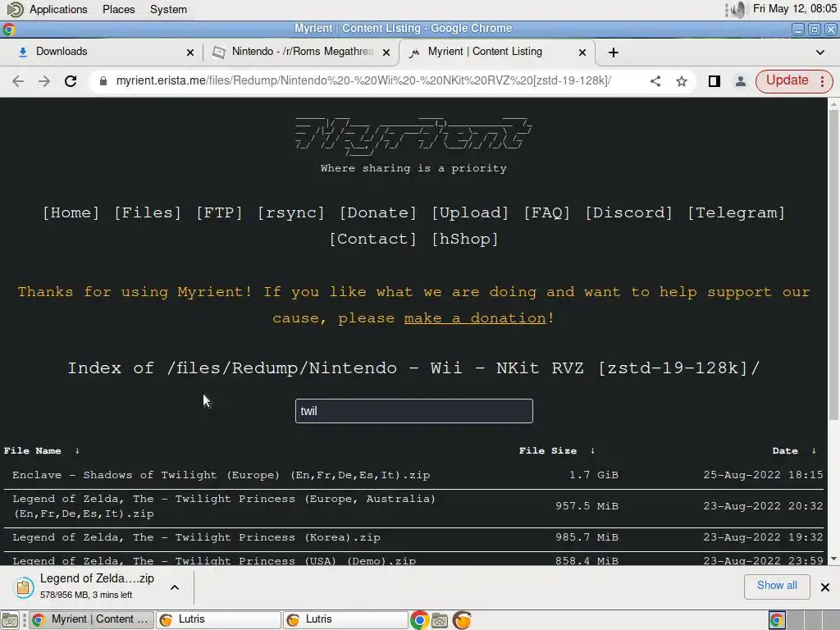Go forward in browser history
The height and width of the screenshot is (630, 840).
click(x=44, y=81)
